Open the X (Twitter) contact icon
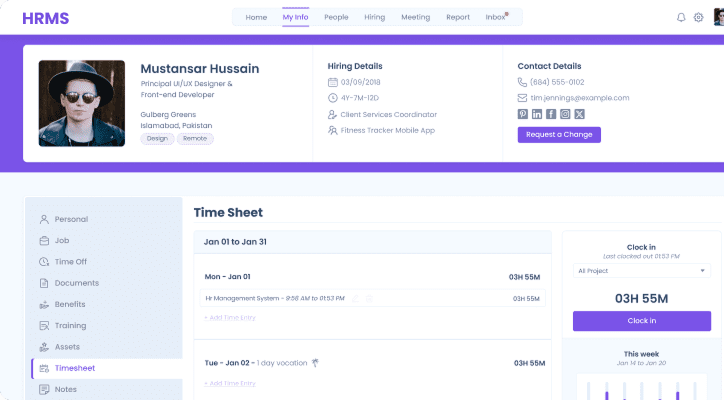Image resolution: width=724 pixels, height=400 pixels. click(x=579, y=114)
